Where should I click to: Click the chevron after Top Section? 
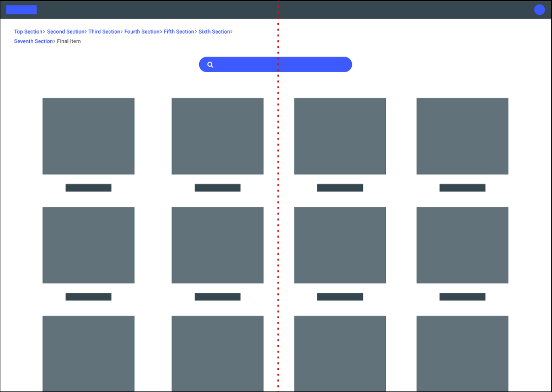tap(43, 31)
